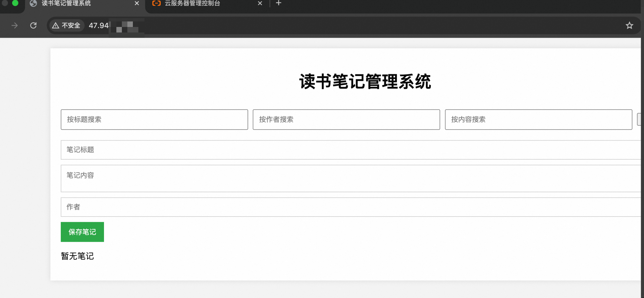Image resolution: width=644 pixels, height=298 pixels.
Task: Focus the 按作者搜索 search field
Action: (346, 119)
